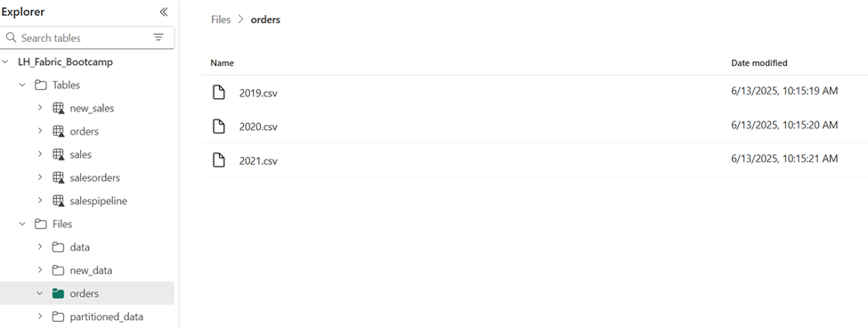This screenshot has width=868, height=329.
Task: Click the partitioned_data folder icon
Action: coord(58,317)
